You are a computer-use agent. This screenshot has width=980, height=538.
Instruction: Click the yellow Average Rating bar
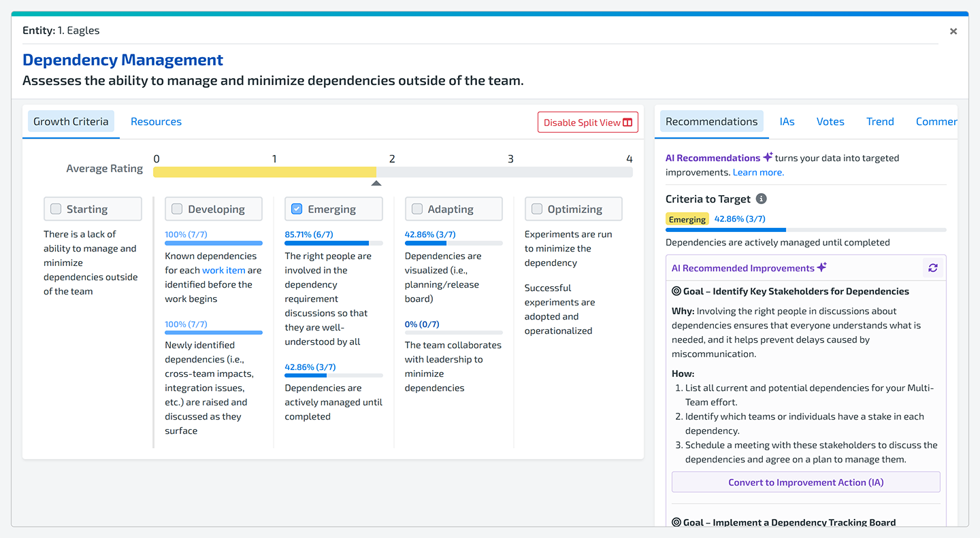tap(265, 172)
